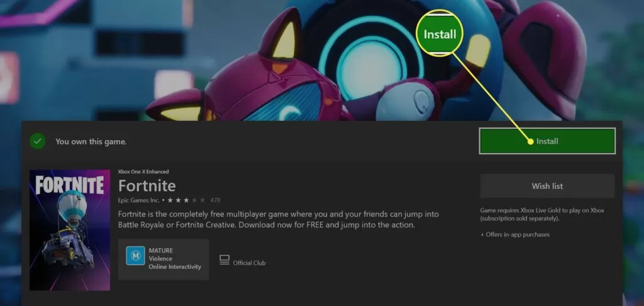Click the Fortnite game title
644x306 pixels.
click(x=147, y=186)
